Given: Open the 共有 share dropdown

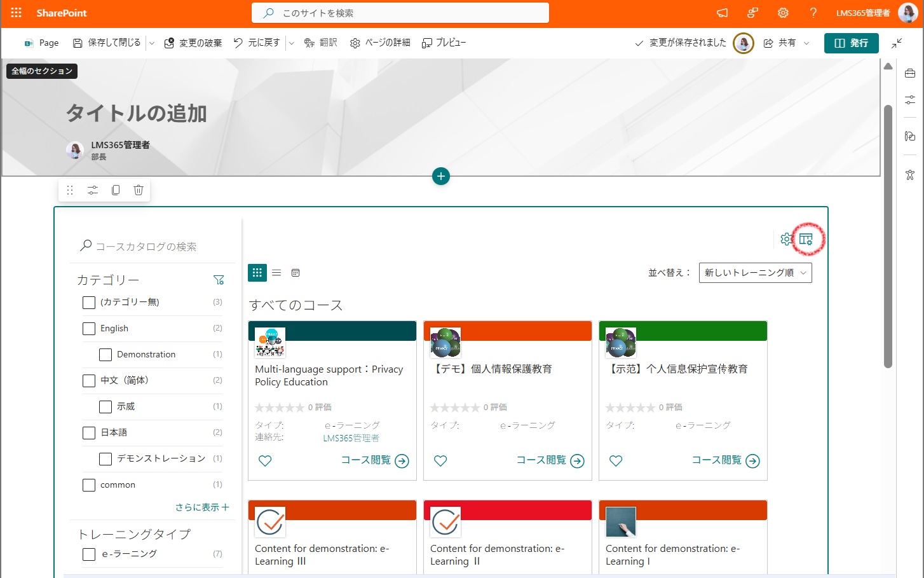Looking at the screenshot, I should (x=787, y=43).
